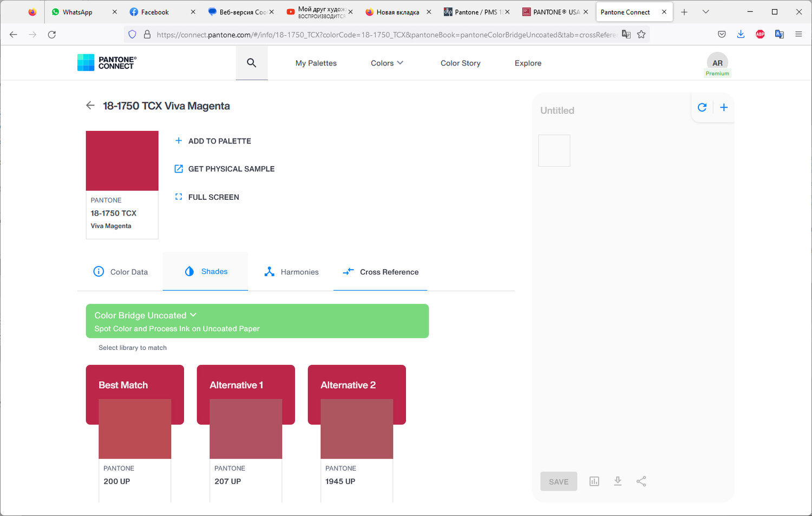Select the Cross Reference tab
Screen dimensions: 812x516
[x=381, y=272]
